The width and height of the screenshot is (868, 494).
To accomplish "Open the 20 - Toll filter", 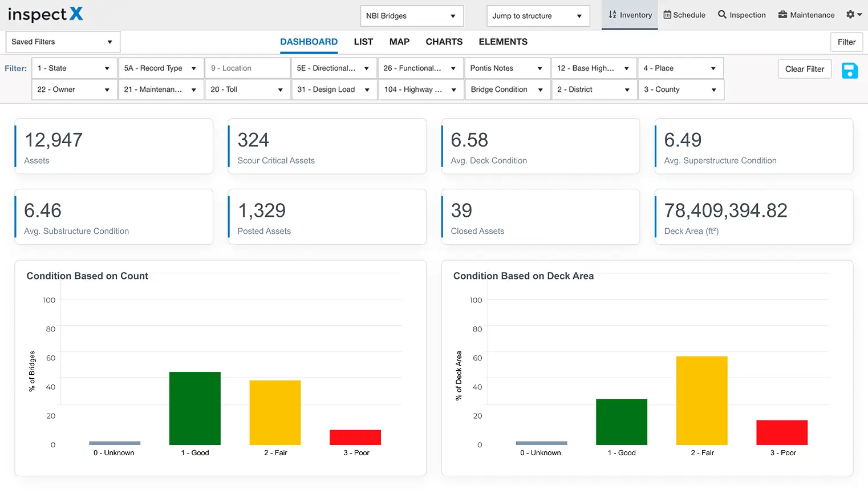I will [248, 90].
